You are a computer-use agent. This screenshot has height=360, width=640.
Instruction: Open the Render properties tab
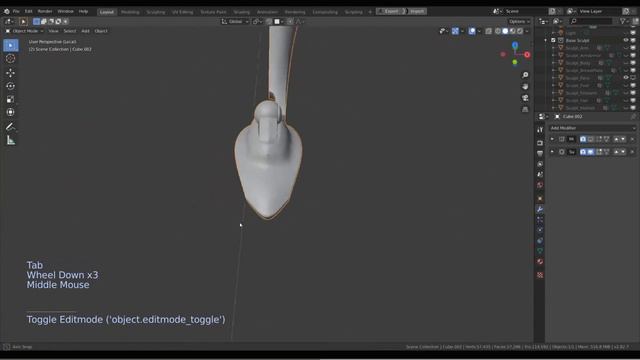pos(540,143)
